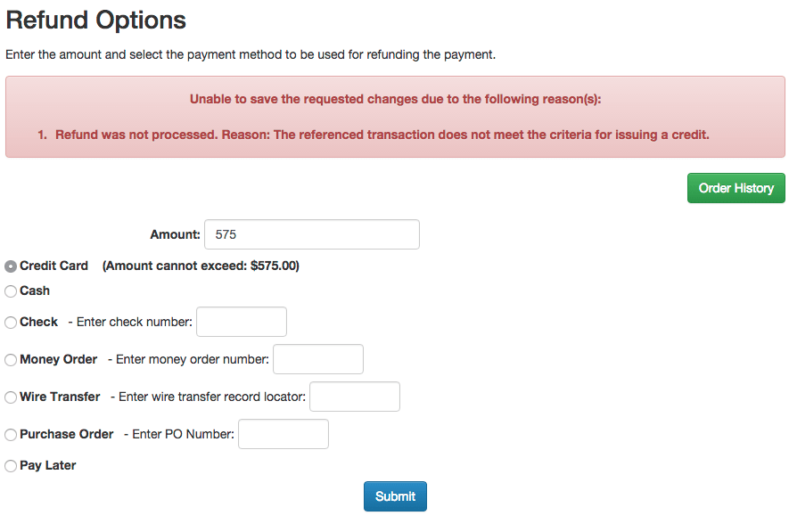
Task: Select the Purchase Order option
Action: click(x=10, y=434)
